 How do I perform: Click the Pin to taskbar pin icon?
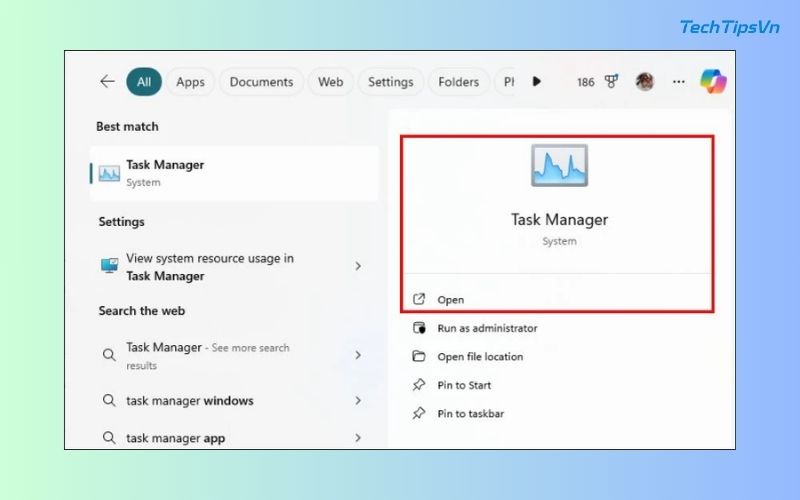click(x=419, y=413)
